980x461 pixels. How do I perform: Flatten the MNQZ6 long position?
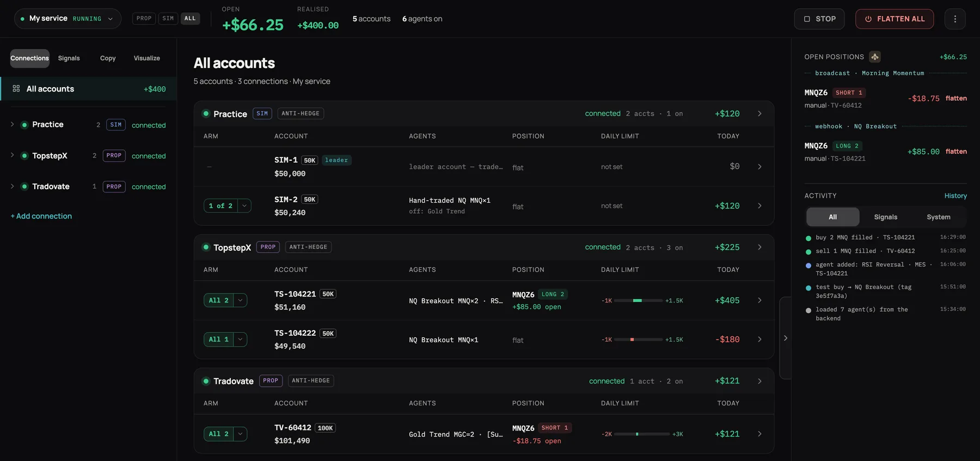coord(956,151)
